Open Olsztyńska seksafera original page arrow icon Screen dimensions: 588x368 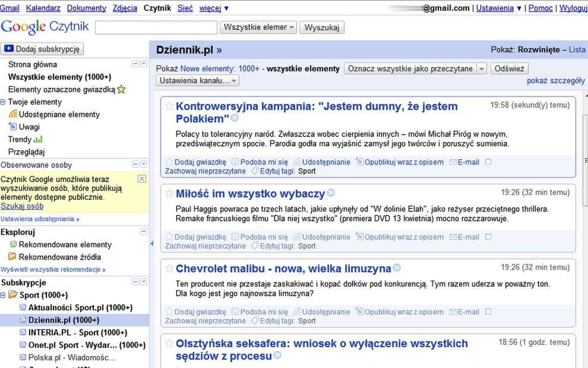(x=277, y=355)
